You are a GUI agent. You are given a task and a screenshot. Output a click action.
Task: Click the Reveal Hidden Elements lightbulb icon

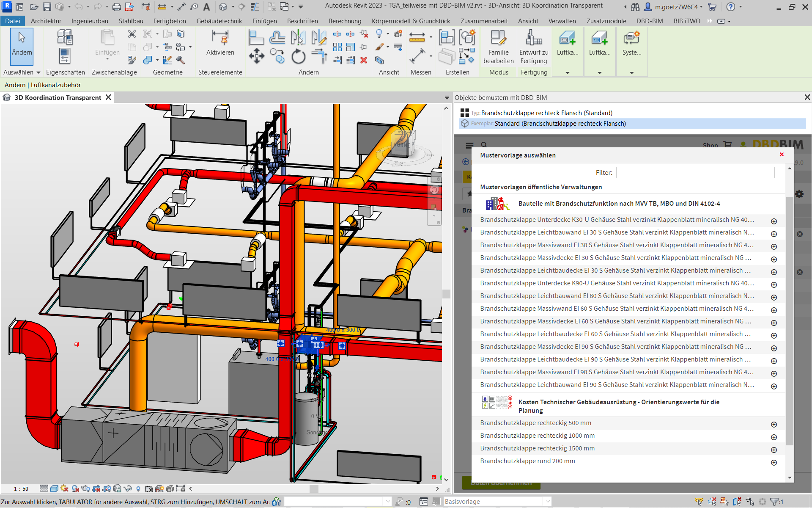point(138,489)
